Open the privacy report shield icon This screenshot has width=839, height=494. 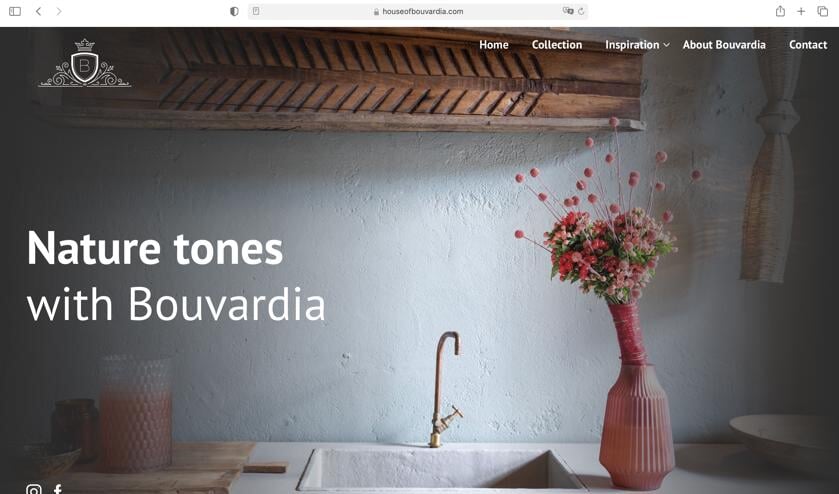click(234, 11)
